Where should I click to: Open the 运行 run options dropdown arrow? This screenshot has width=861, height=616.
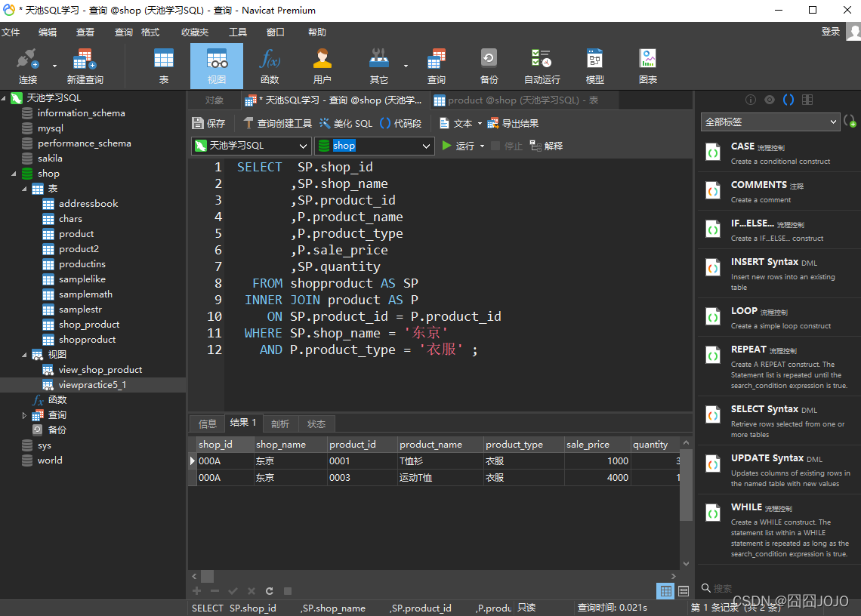482,146
